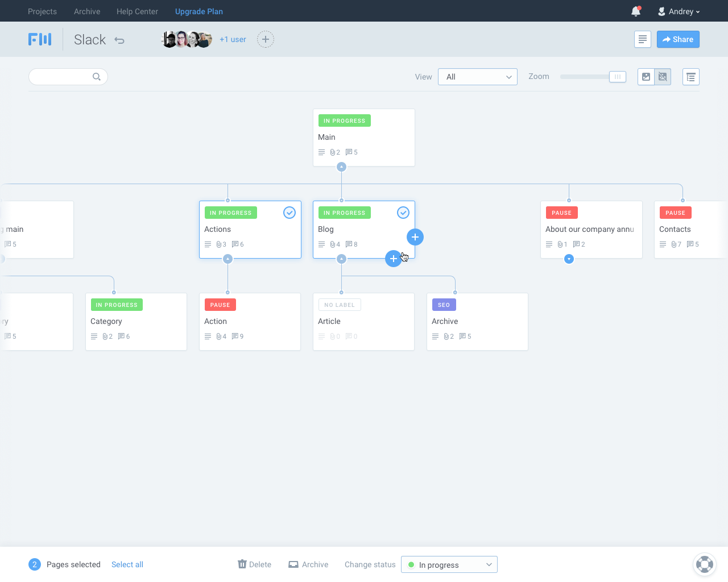Click the Share button

[678, 39]
